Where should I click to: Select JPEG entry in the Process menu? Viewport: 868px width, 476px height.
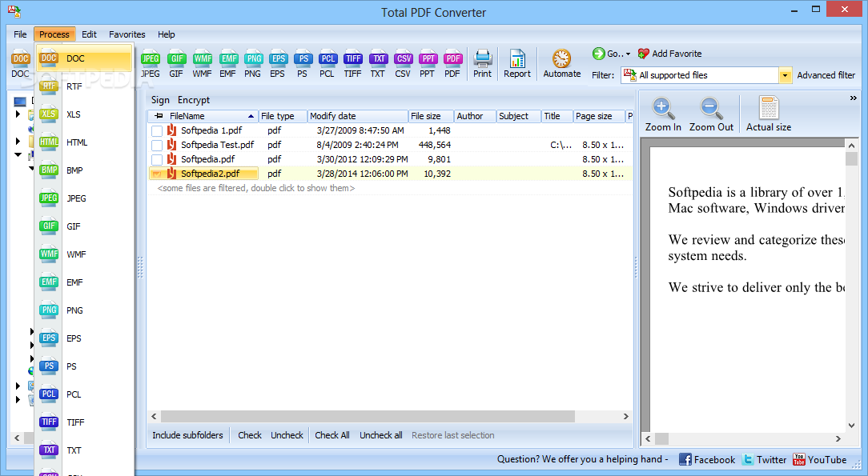point(84,198)
